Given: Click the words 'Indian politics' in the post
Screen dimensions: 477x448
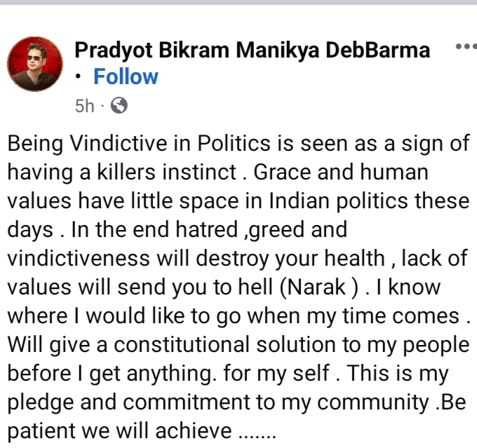Looking at the screenshot, I should pyautogui.click(x=338, y=201).
